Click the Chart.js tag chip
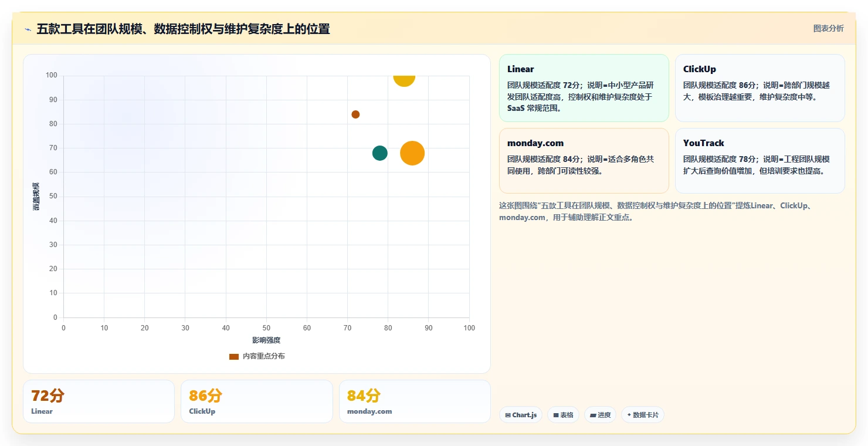868x446 pixels. coord(521,415)
